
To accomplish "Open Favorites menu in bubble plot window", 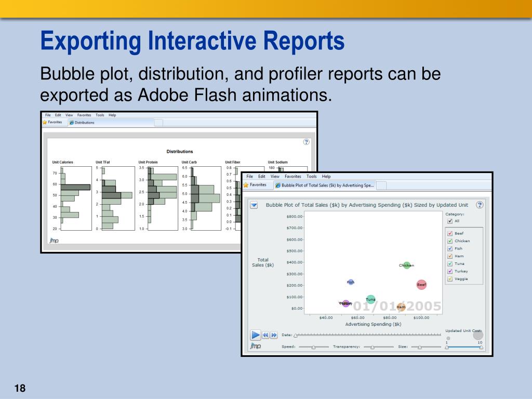I will click(x=293, y=177).
